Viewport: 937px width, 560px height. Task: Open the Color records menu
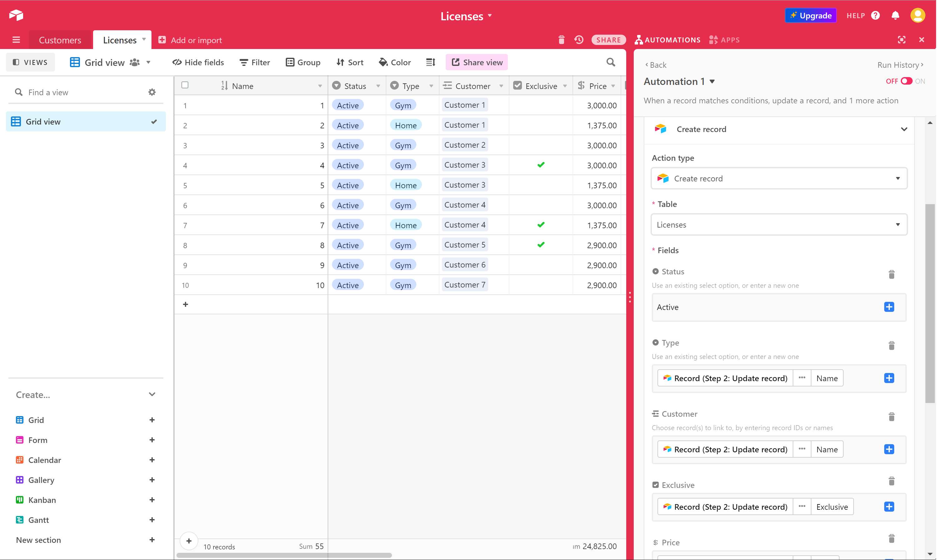click(x=395, y=62)
